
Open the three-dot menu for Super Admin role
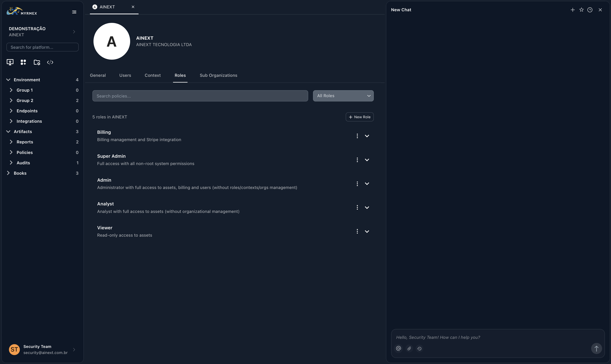coord(357,160)
